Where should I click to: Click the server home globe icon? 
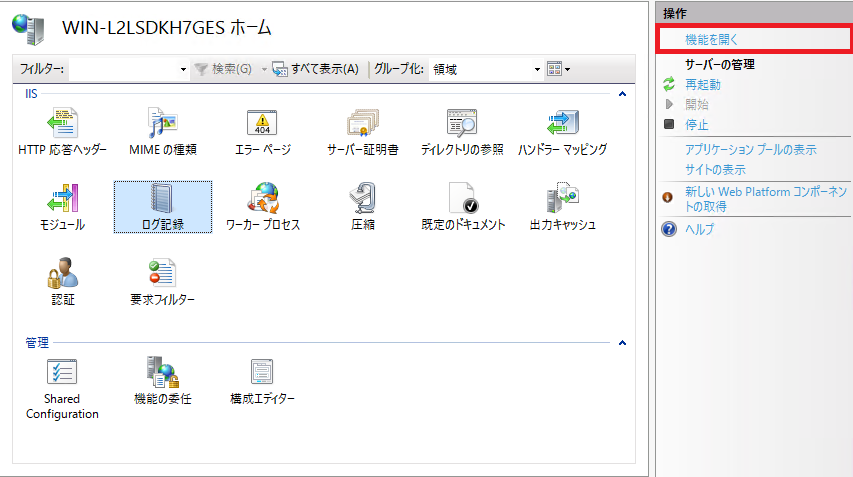pos(28,28)
